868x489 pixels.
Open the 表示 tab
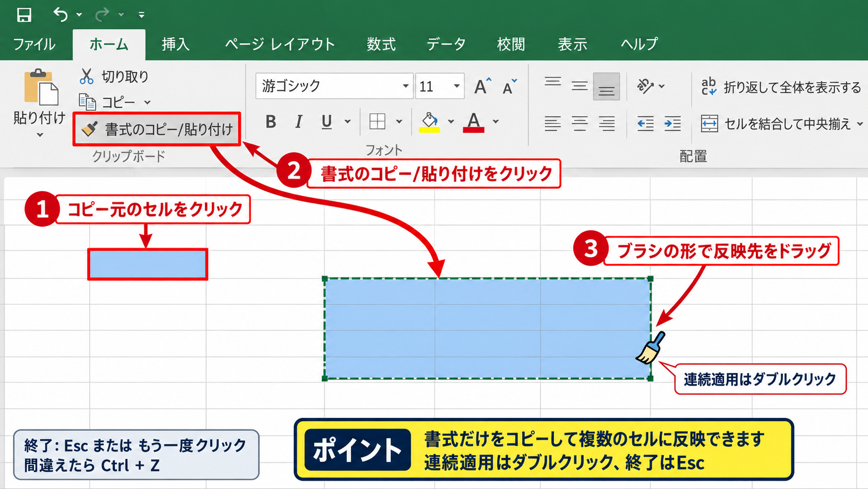pyautogui.click(x=573, y=44)
